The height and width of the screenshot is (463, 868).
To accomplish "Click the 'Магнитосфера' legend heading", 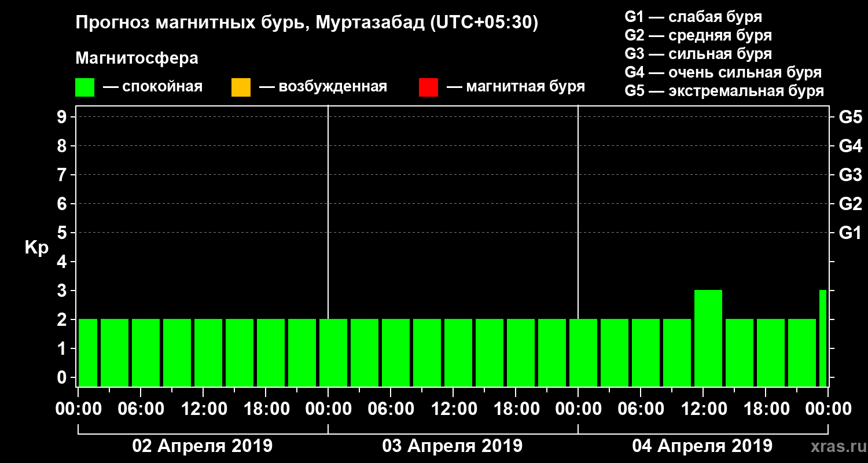I will pyautogui.click(x=137, y=58).
